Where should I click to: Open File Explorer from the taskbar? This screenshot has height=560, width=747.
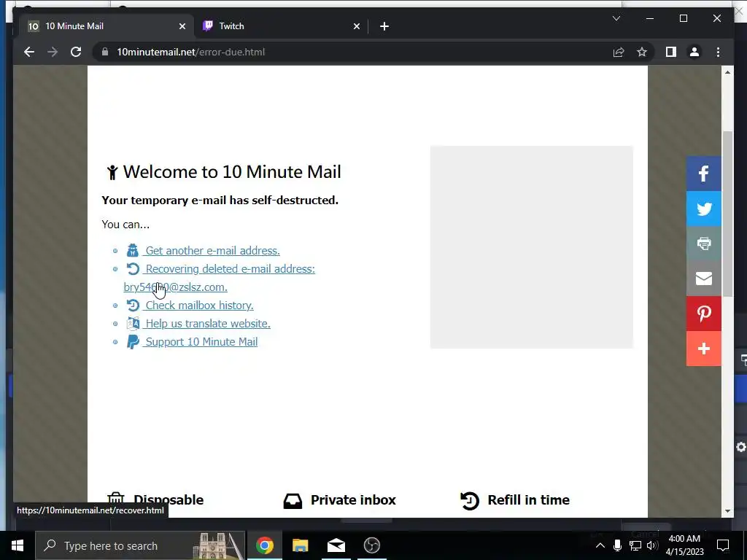pyautogui.click(x=300, y=545)
